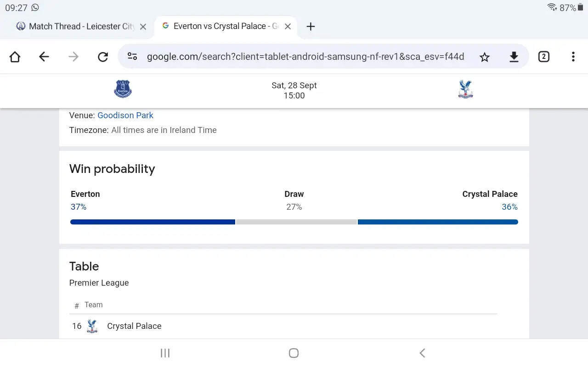Tap the download icon in the toolbar
This screenshot has height=368, width=588.
pyautogui.click(x=514, y=57)
